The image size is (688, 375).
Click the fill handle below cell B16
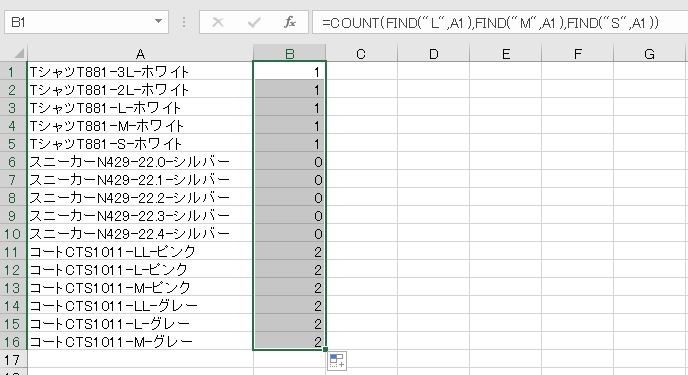(x=325, y=349)
